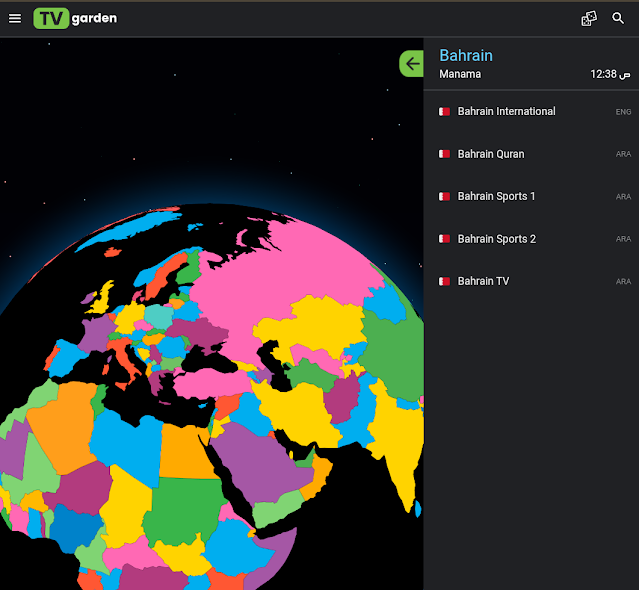Screen dimensions: 639x590
Task: Click ENG tag on Bahrain International
Action: (x=623, y=112)
